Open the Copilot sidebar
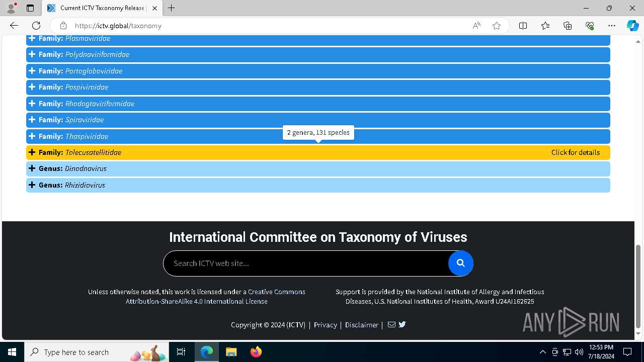644x362 pixels. click(632, 26)
